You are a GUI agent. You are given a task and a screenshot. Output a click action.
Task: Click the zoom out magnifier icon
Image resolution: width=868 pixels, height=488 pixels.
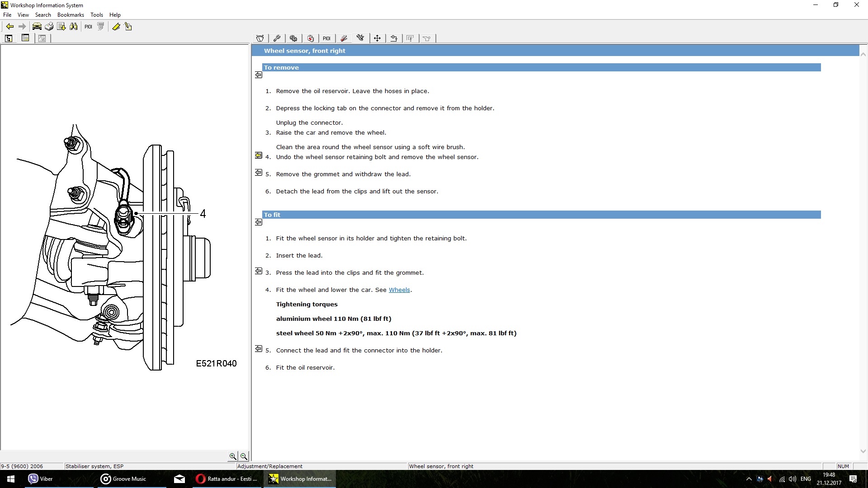tap(243, 456)
